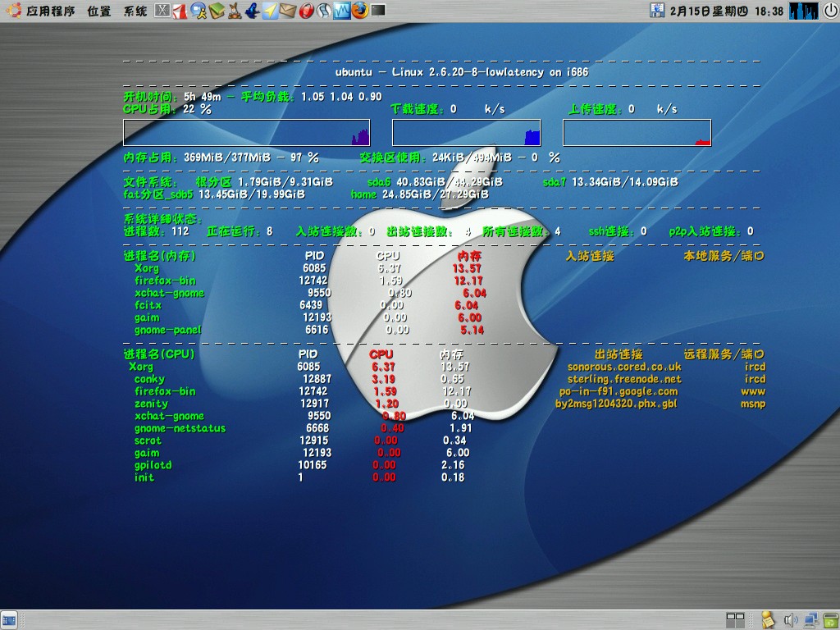840x630 pixels.
Task: Click the floppy disk globe icon
Action: coord(657,10)
